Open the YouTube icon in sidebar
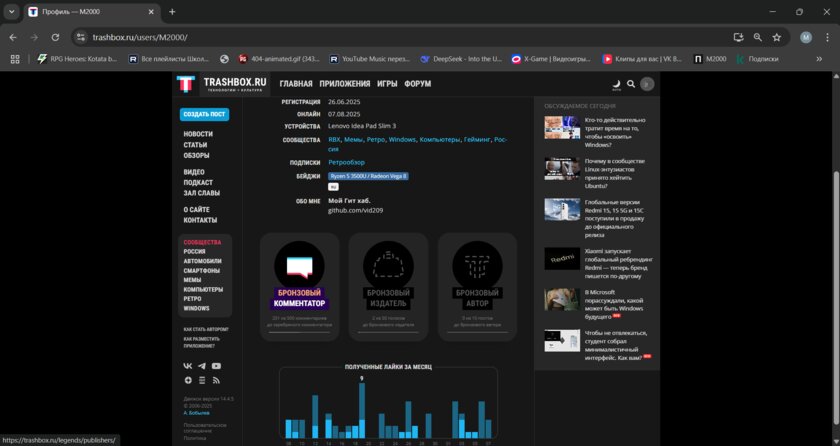 click(x=216, y=366)
